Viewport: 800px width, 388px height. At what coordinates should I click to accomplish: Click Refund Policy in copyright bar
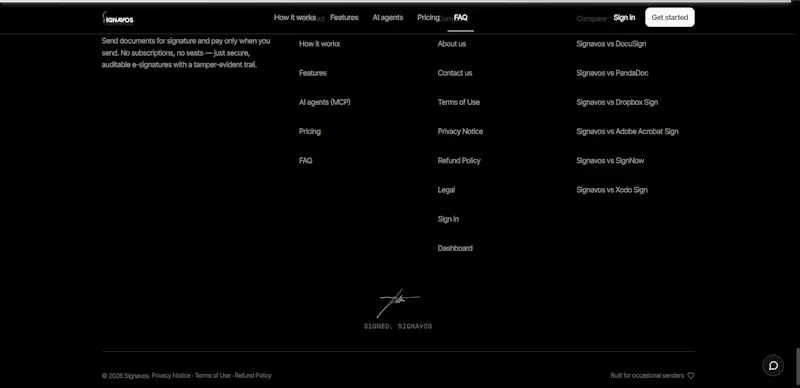253,376
